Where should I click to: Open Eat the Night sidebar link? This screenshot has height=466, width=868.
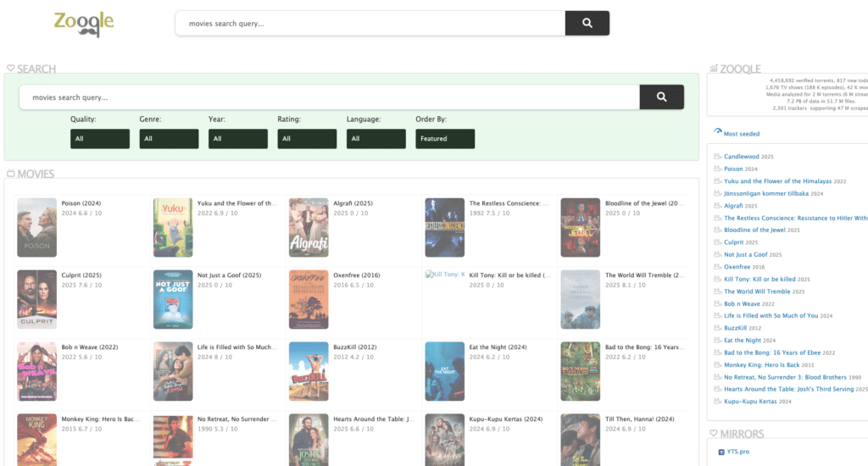click(x=743, y=341)
